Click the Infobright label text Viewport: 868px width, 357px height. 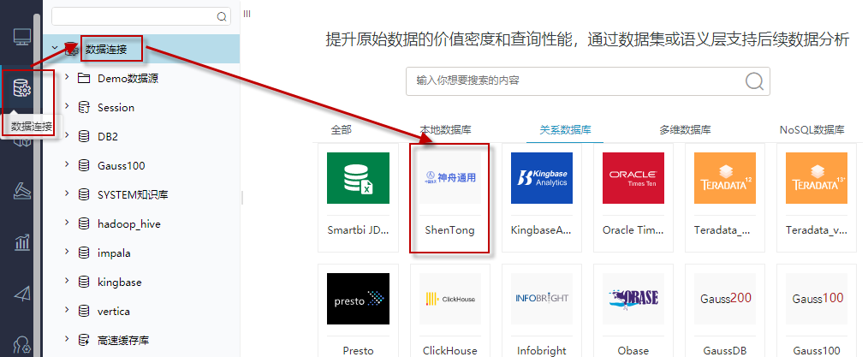click(x=541, y=350)
